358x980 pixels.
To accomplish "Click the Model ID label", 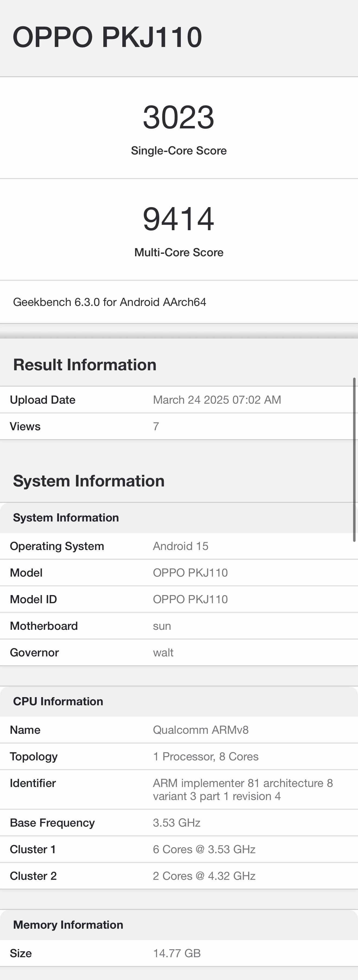I will 33,600.
